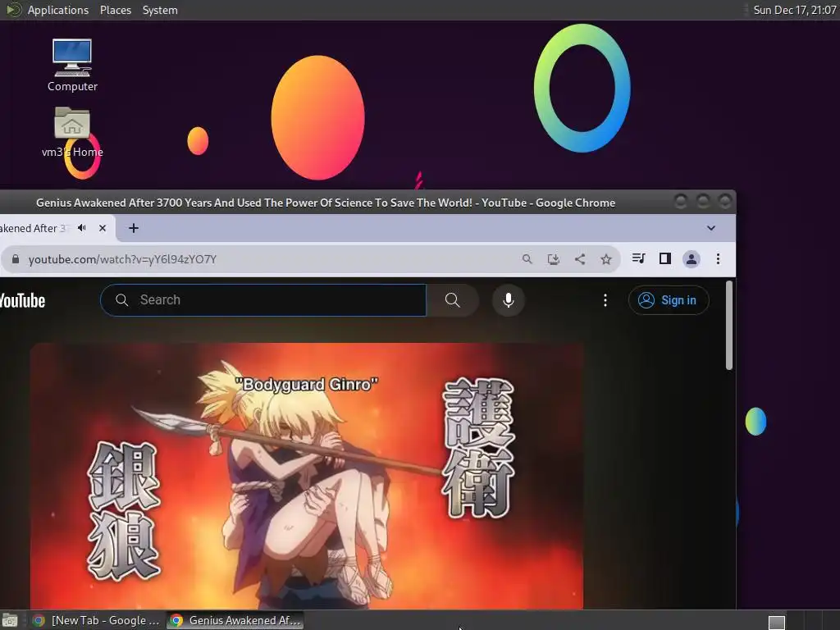The image size is (840, 630).
Task: Open the Chrome three-dot menu
Action: (x=718, y=259)
